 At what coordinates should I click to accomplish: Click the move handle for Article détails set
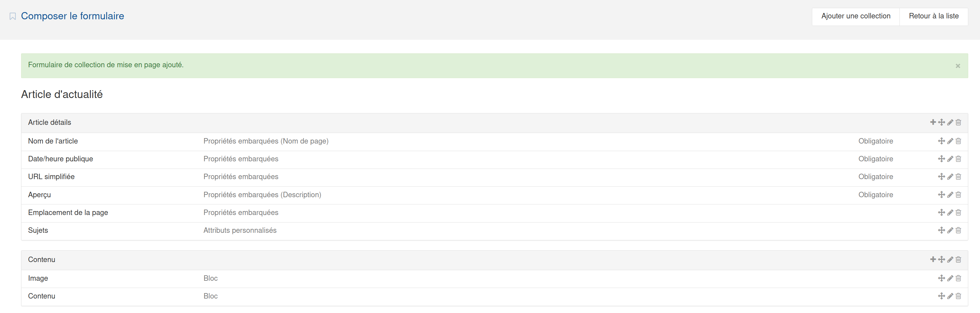coord(941,122)
